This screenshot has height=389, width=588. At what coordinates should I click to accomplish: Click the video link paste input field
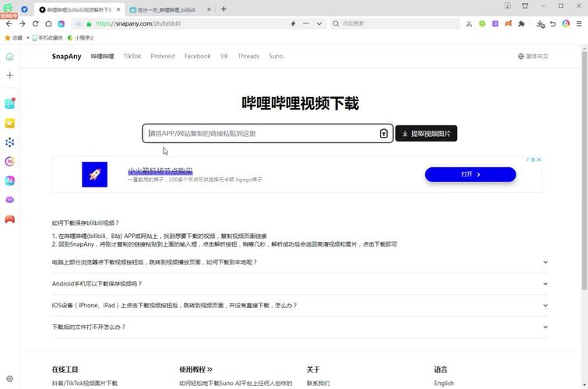(x=261, y=134)
